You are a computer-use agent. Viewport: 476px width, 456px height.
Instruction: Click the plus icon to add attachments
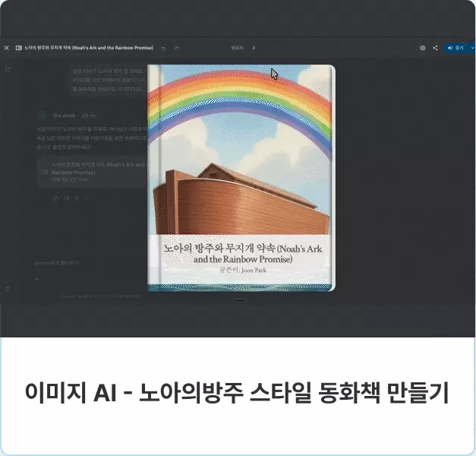tap(36, 279)
